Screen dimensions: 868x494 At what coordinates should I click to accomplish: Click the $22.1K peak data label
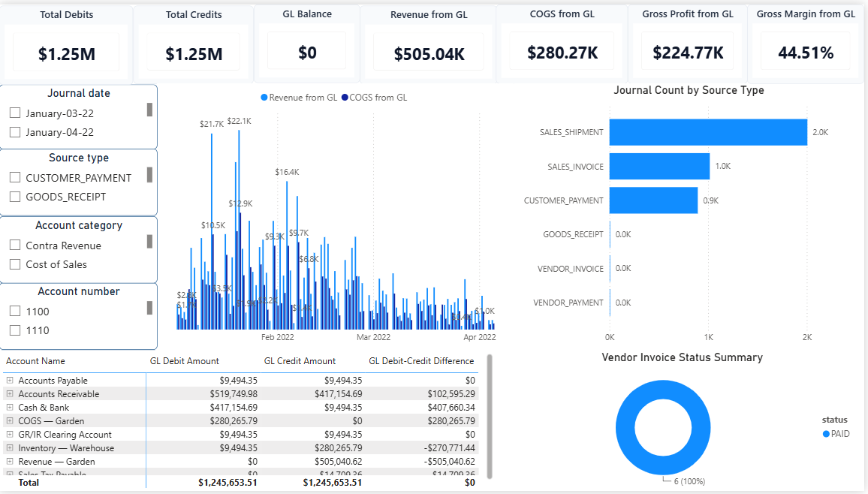[239, 121]
